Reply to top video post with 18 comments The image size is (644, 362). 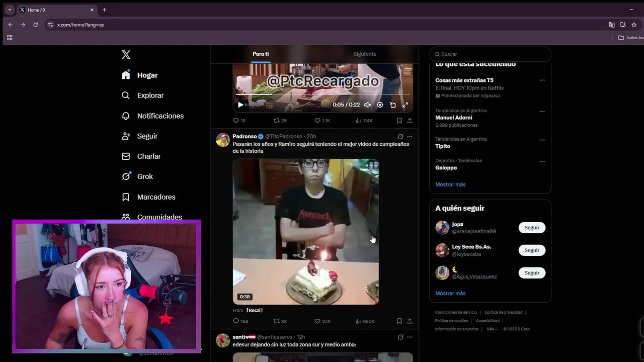[239, 121]
